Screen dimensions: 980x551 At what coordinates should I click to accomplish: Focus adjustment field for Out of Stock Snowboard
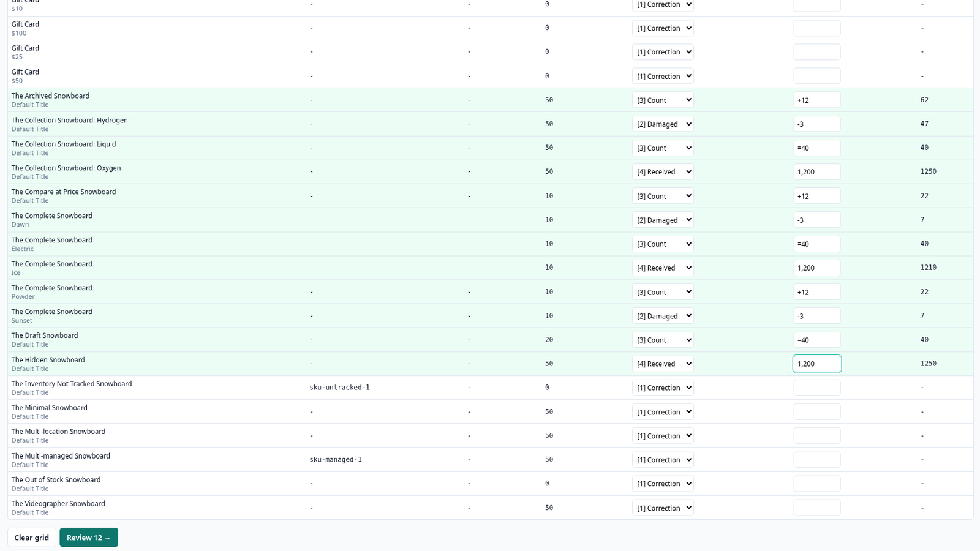pos(817,484)
